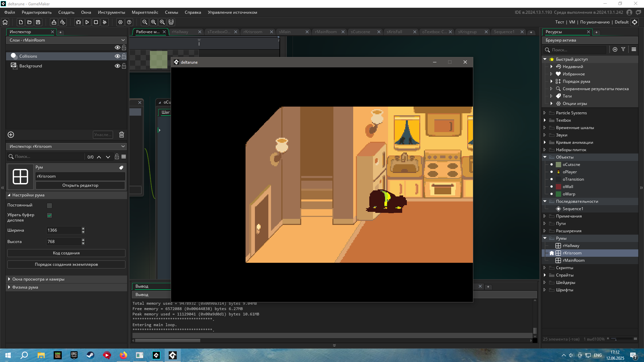Open the Inspector search options menu icon

(x=124, y=157)
